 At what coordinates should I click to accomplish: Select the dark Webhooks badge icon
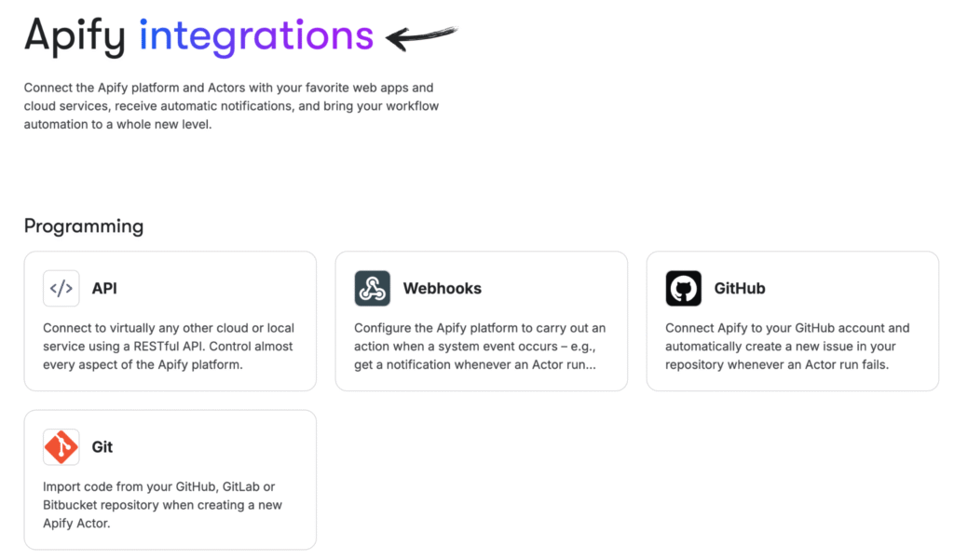372,289
